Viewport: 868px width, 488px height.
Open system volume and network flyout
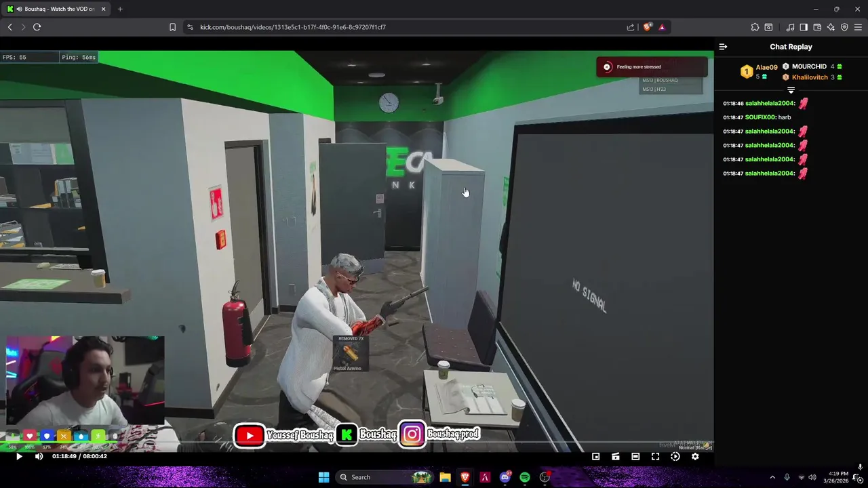pos(807,477)
